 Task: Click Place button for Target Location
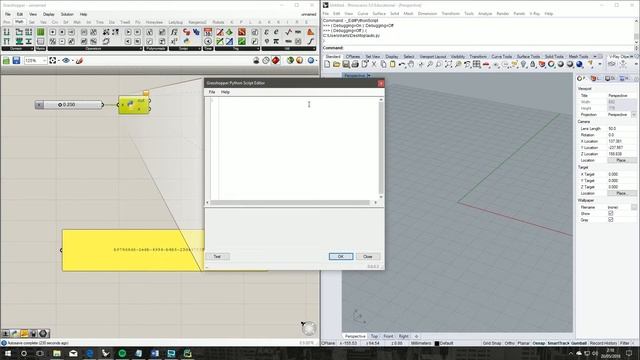[621, 193]
